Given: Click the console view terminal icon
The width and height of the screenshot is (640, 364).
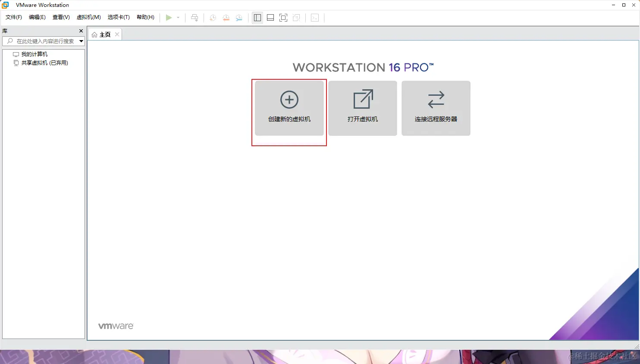Looking at the screenshot, I should click(315, 18).
